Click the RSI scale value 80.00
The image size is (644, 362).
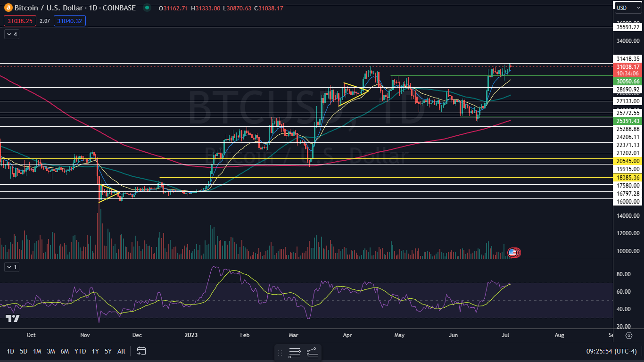[624, 274]
